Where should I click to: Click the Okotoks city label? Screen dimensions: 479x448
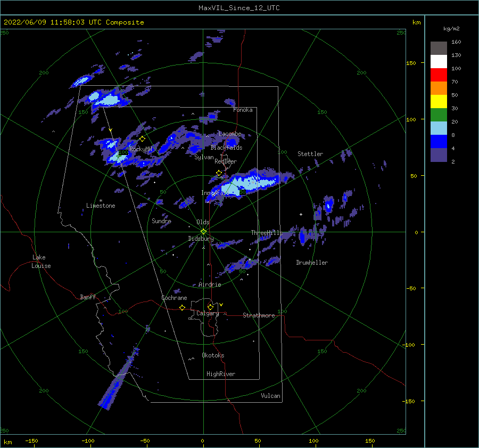[213, 355]
